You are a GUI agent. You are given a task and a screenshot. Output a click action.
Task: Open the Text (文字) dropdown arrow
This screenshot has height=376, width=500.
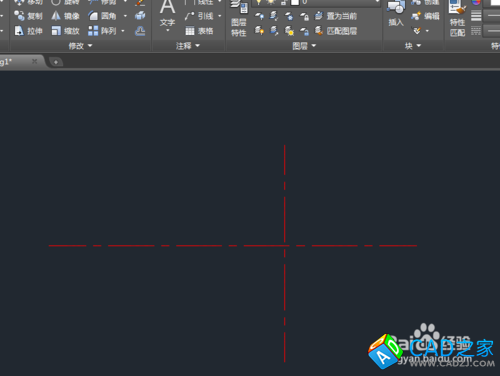pos(168,30)
